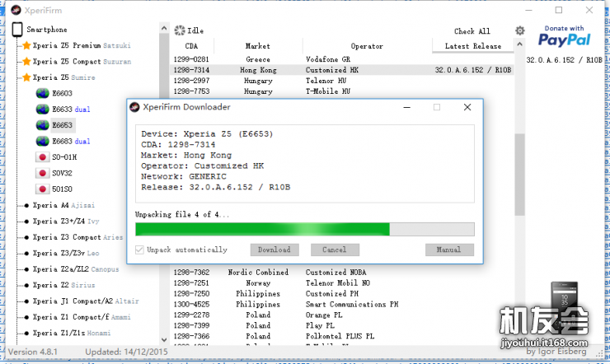Select the Nordic Combined Customized NOBA row

342,273
